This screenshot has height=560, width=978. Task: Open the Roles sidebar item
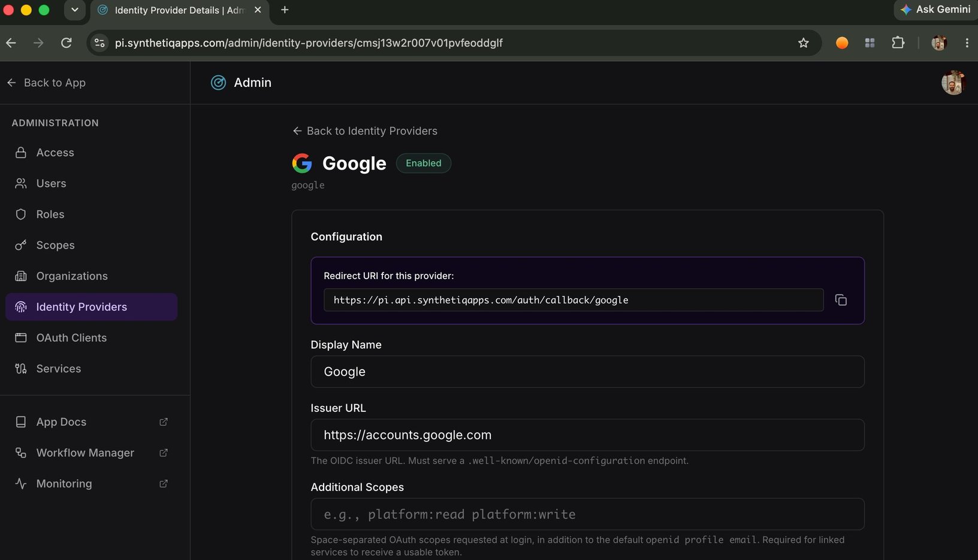coord(91,214)
